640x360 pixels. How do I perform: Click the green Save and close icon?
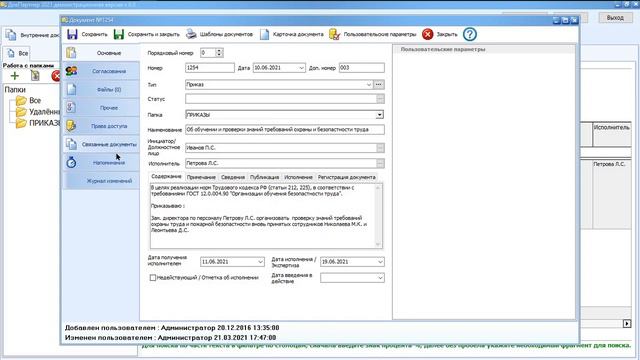[119, 34]
